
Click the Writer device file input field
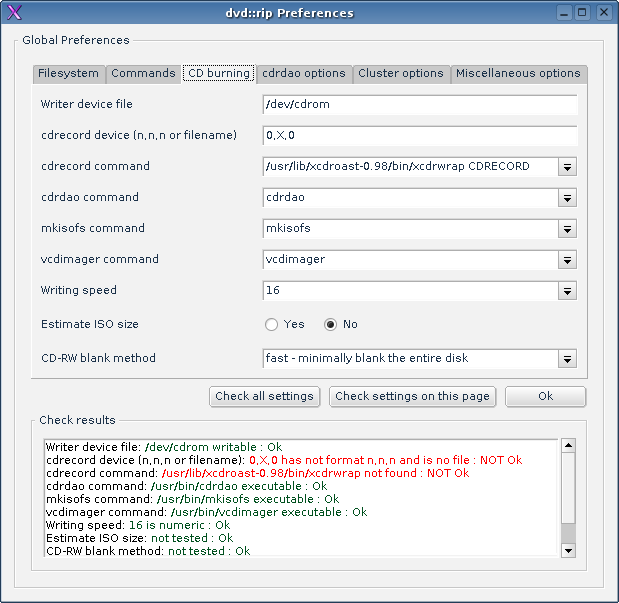point(420,105)
